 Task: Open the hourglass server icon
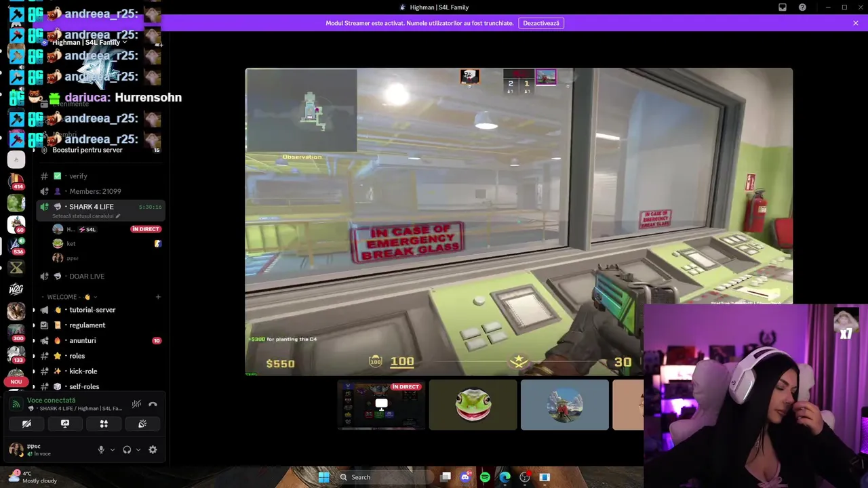16,268
